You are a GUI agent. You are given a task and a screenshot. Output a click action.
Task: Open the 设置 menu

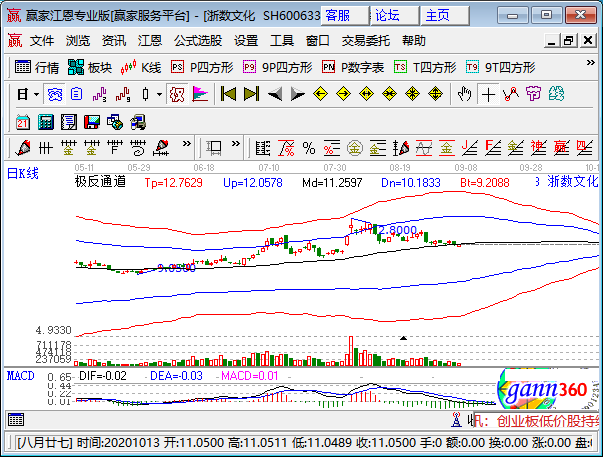point(246,40)
